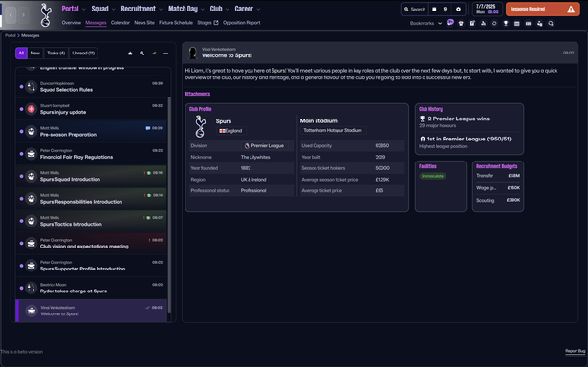The width and height of the screenshot is (588, 367).
Task: Open the Squad Selection Rules message
Action: click(91, 87)
